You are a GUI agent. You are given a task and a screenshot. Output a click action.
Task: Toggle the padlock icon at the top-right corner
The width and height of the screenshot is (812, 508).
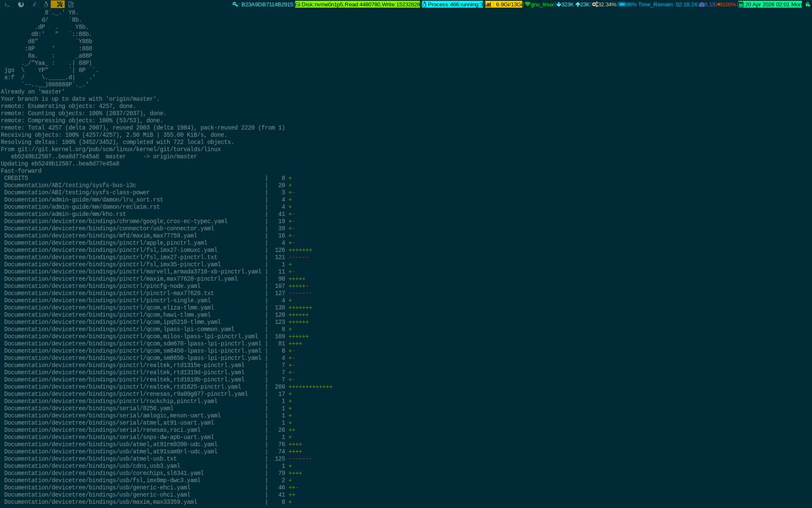(806, 4)
